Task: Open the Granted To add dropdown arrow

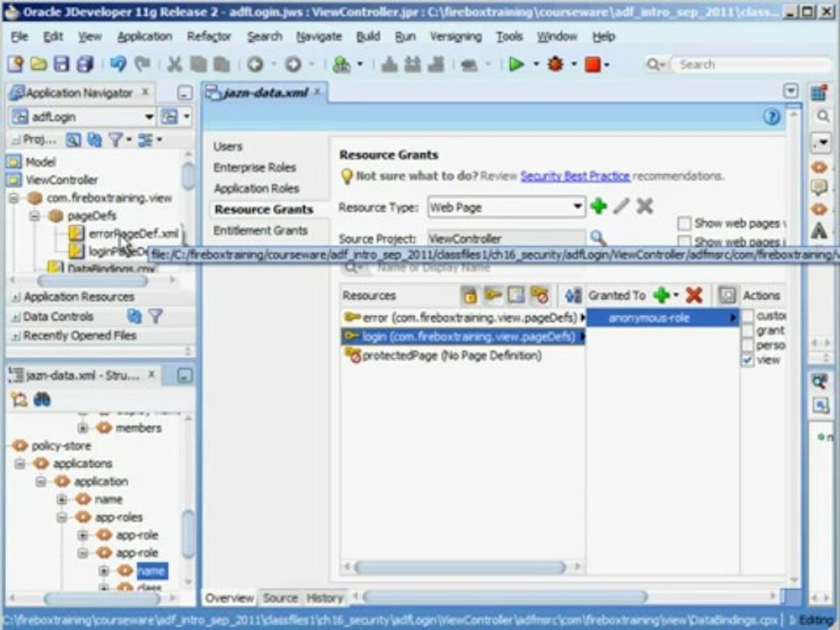Action: [676, 295]
